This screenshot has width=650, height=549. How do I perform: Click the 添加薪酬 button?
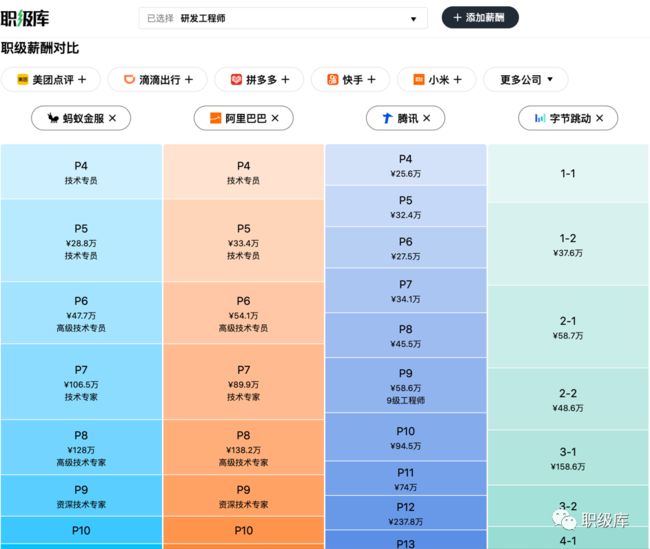[480, 17]
